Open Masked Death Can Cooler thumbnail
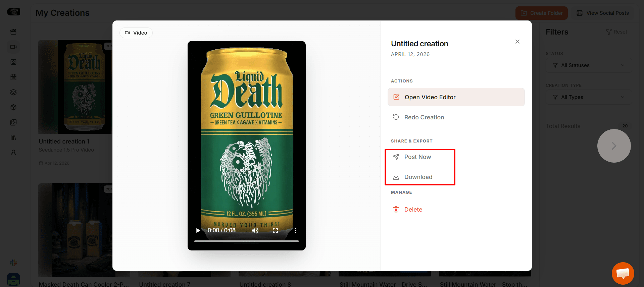 pos(75,230)
